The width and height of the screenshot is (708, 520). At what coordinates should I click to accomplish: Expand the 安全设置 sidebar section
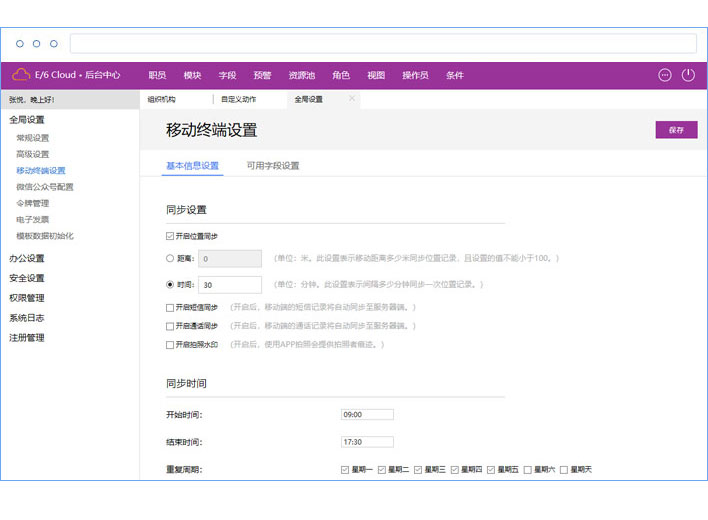click(27, 278)
